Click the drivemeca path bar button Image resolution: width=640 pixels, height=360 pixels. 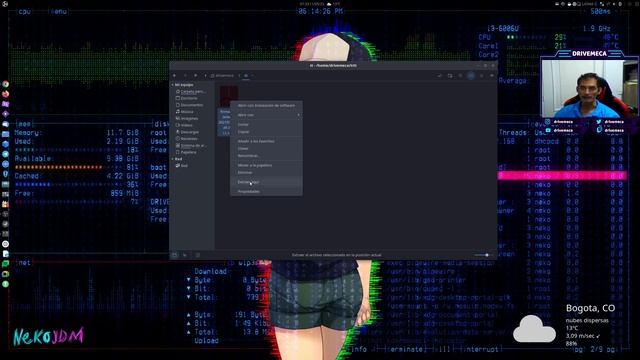[222, 76]
